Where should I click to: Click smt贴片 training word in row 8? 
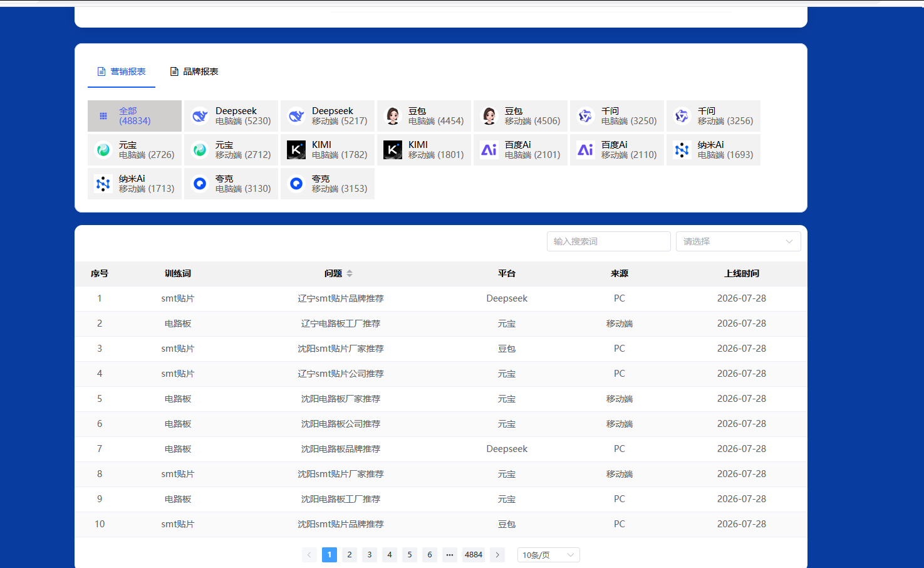(178, 474)
